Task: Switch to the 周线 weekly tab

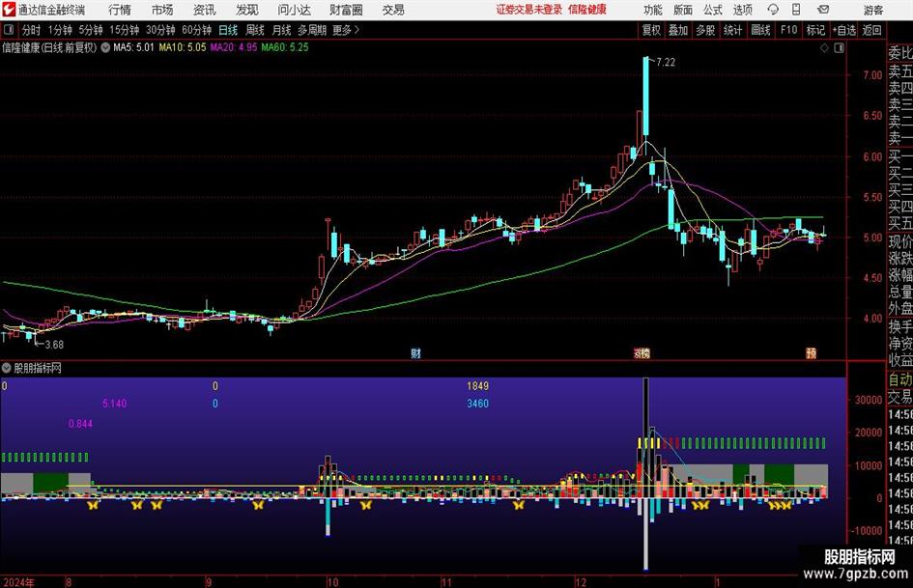Action: coord(255,30)
